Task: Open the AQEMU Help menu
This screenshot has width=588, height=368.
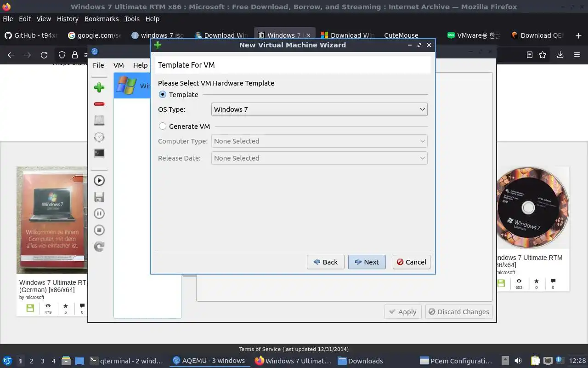Action: [x=140, y=65]
